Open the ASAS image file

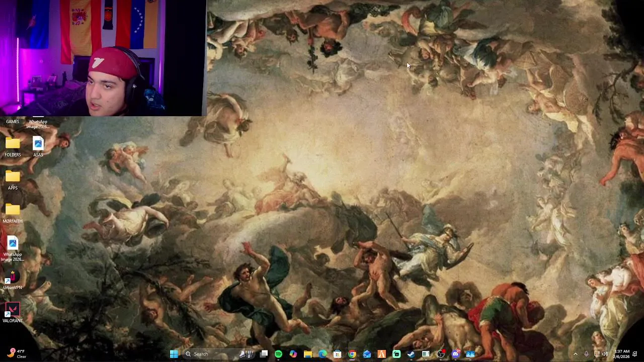38,147
